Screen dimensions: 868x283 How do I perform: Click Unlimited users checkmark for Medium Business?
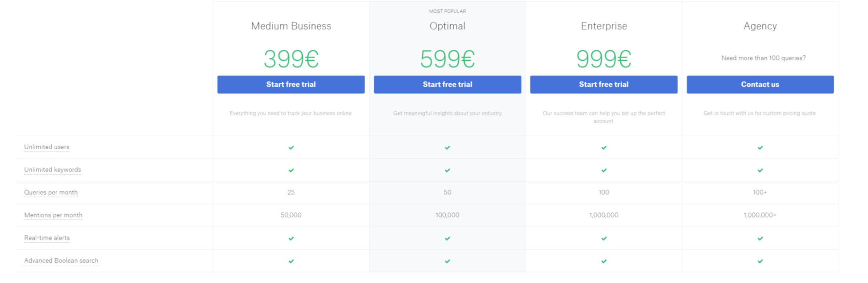pos(291,148)
